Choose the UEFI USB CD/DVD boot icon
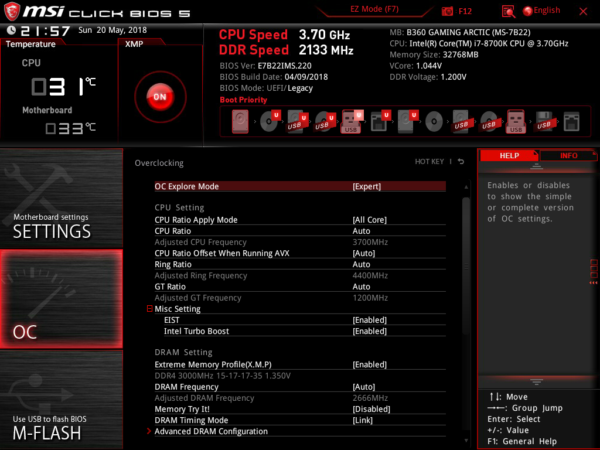 pyautogui.click(x=325, y=121)
